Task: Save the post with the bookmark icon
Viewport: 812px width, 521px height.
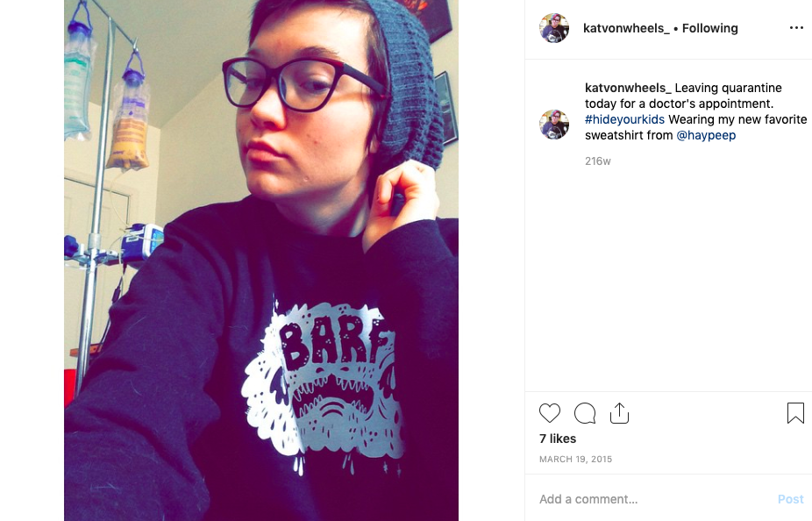Action: tap(795, 413)
